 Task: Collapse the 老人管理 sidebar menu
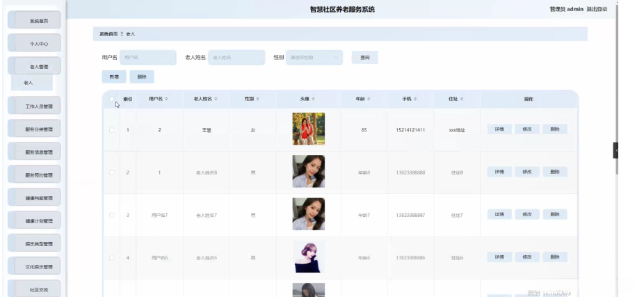[35, 66]
